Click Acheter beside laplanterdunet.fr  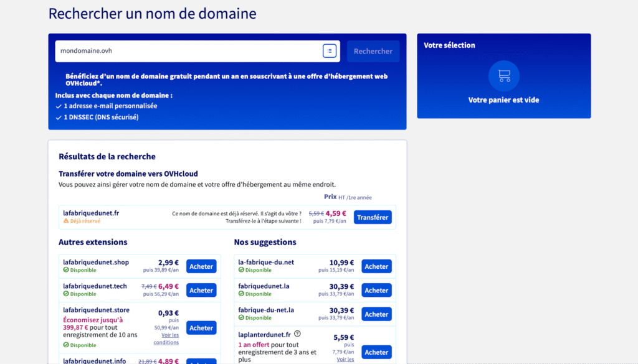click(376, 352)
